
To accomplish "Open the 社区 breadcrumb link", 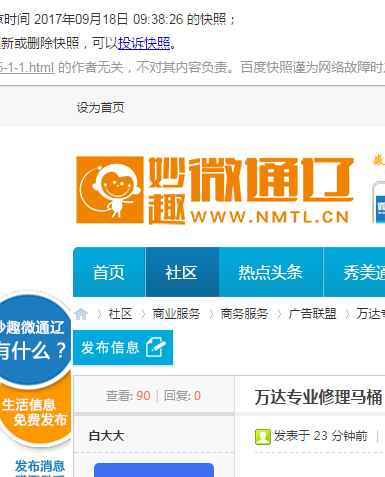I will coord(120,314).
